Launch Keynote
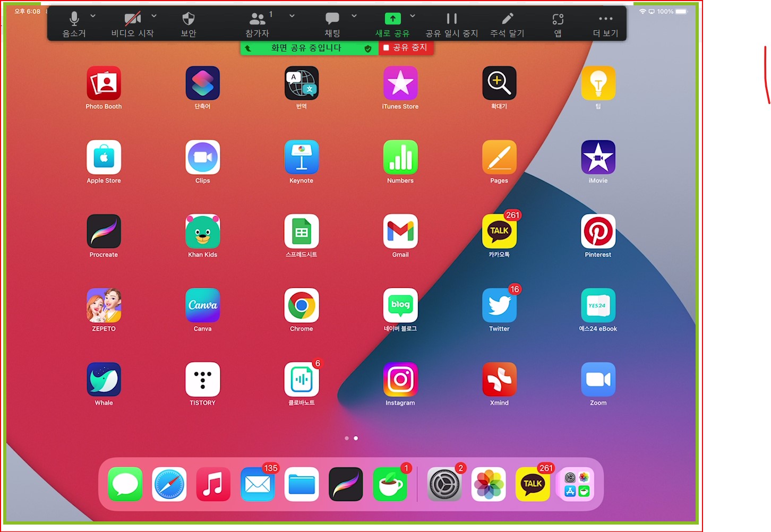Image resolution: width=771 pixels, height=532 pixels. coord(302,157)
